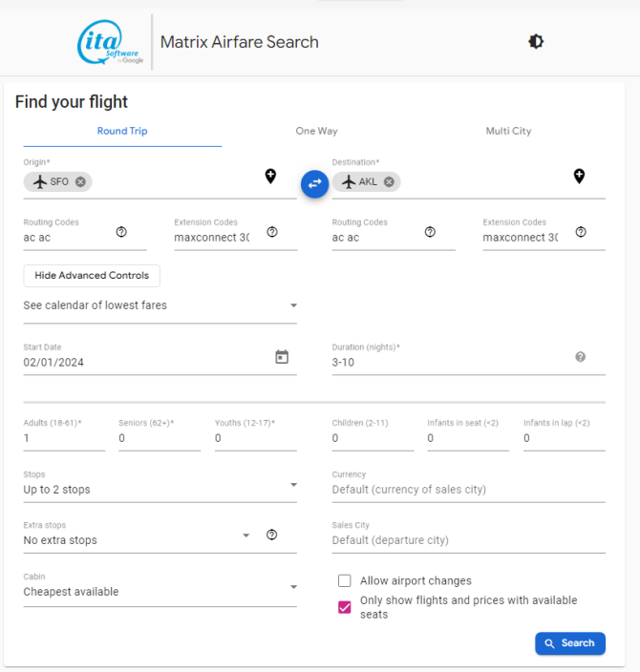Expand See calendar of lowest fares dropdown
Screen dimensions: 640x672
pos(160,305)
